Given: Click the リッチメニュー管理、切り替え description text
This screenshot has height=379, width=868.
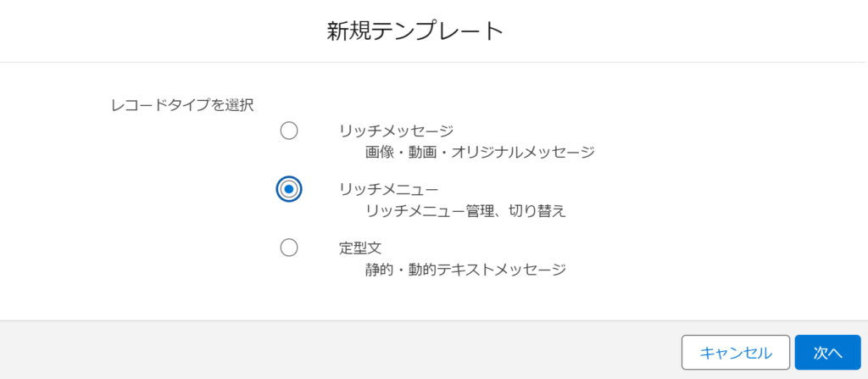Looking at the screenshot, I should tap(465, 211).
